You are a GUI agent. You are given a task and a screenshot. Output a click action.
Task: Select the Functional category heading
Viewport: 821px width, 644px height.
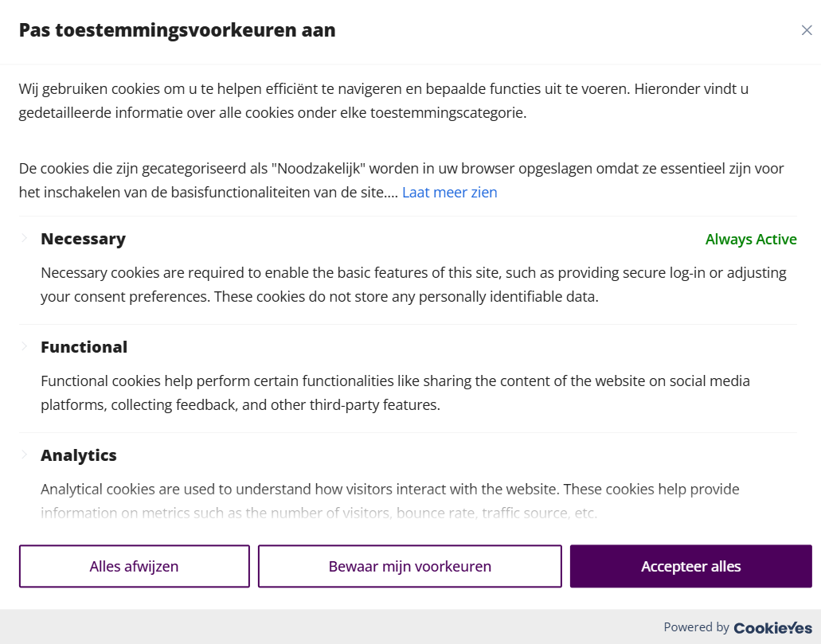click(84, 346)
